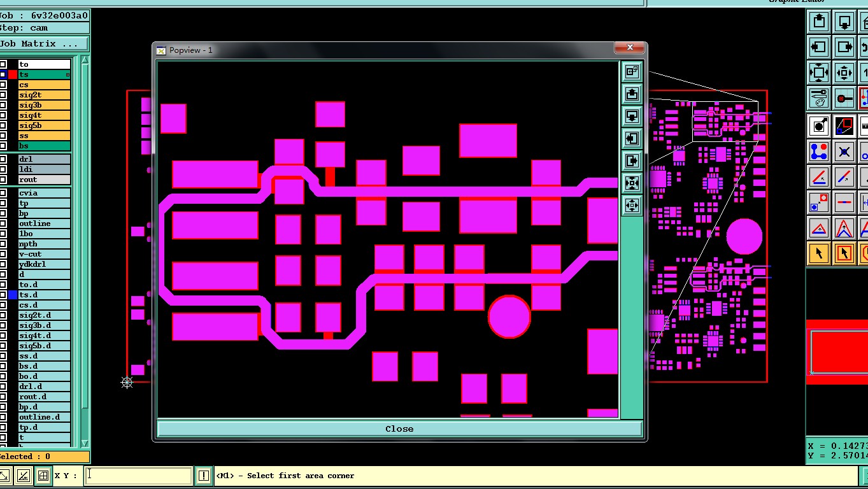Image resolution: width=868 pixels, height=489 pixels.
Task: Pan up in the Popview window
Action: (x=632, y=94)
